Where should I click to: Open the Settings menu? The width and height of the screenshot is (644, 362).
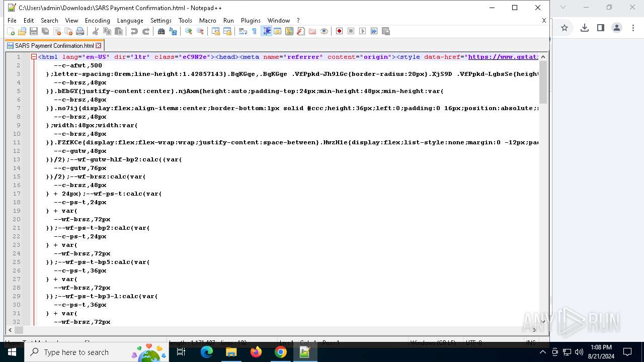point(161,21)
